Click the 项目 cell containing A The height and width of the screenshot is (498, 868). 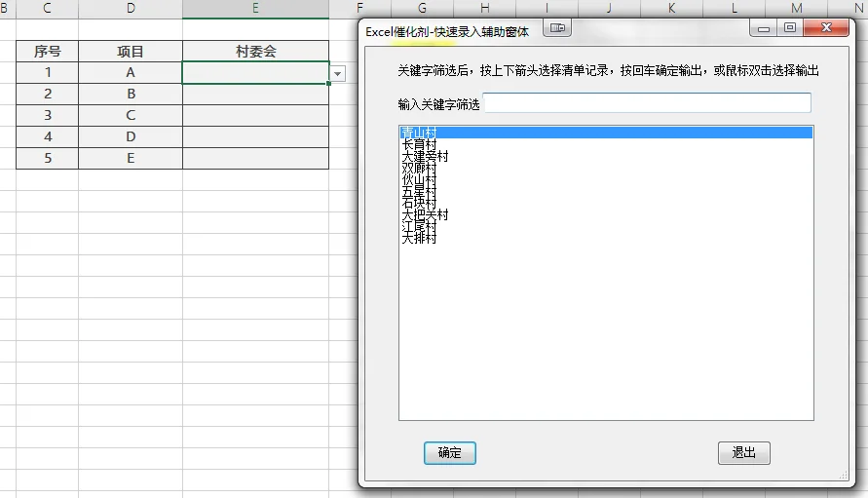pos(131,72)
